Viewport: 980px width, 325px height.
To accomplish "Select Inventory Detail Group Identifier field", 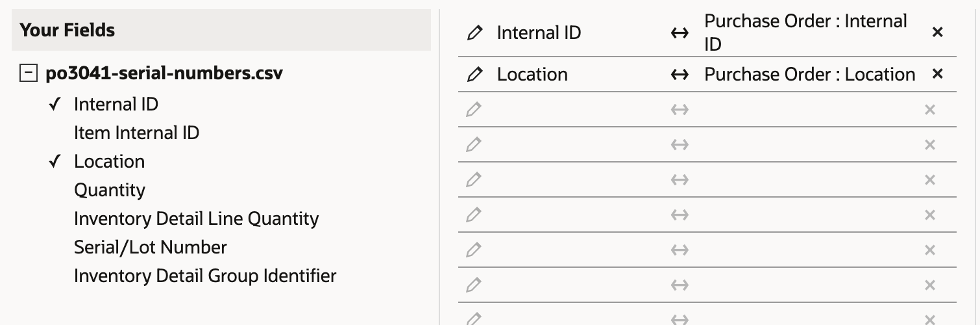I will (205, 276).
